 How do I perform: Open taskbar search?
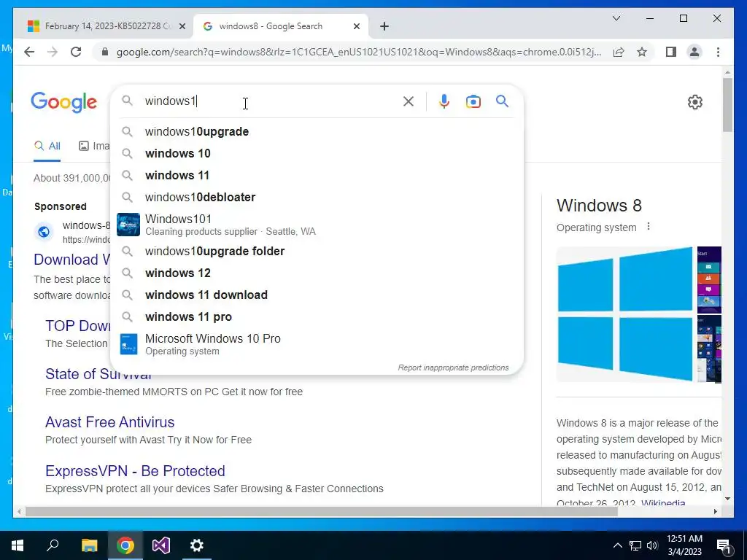point(53,545)
